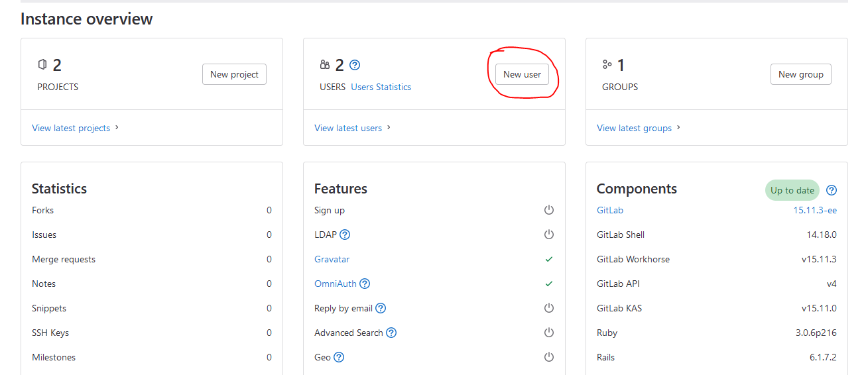Click the Sign up power-off status icon

[x=548, y=210]
